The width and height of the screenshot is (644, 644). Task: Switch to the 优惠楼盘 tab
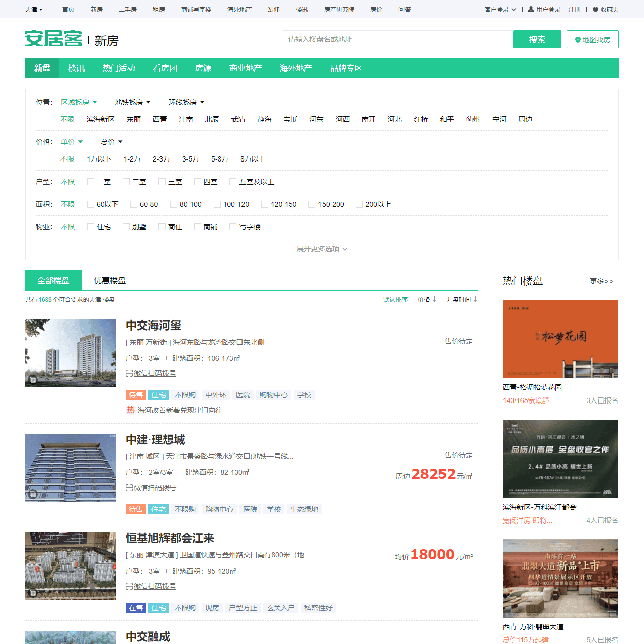coord(110,280)
